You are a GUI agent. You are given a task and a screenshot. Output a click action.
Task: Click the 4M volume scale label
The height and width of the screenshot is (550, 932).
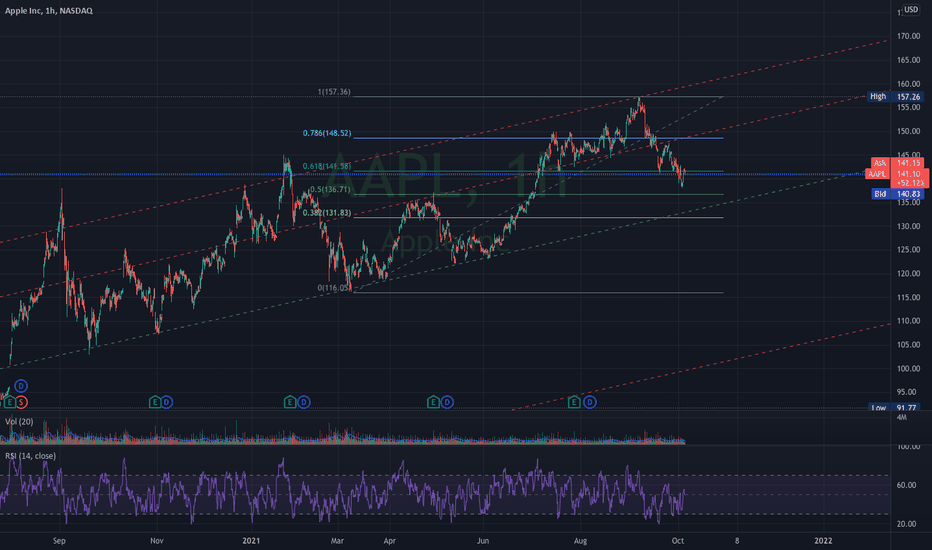tap(902, 417)
